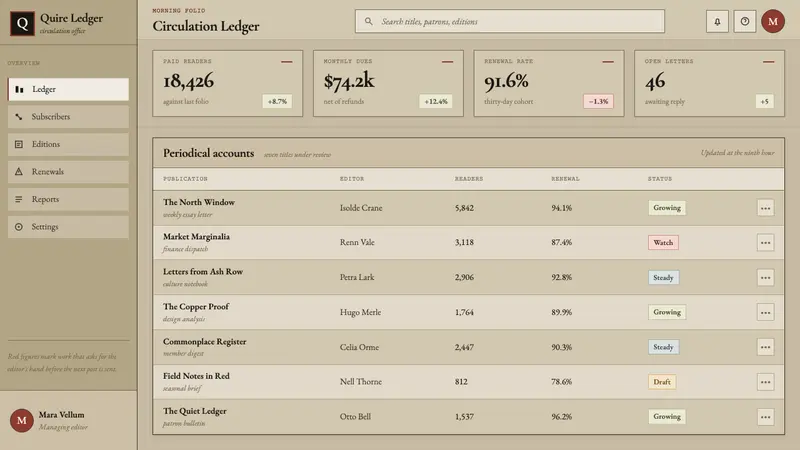Click Growing badge for The Copper Proof
Viewport: 800px width, 450px height.
667,312
